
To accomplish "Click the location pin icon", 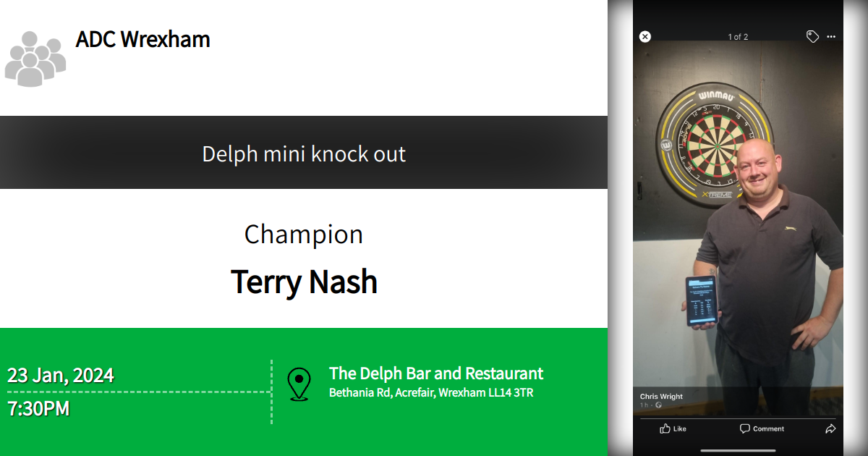I will tap(300, 380).
